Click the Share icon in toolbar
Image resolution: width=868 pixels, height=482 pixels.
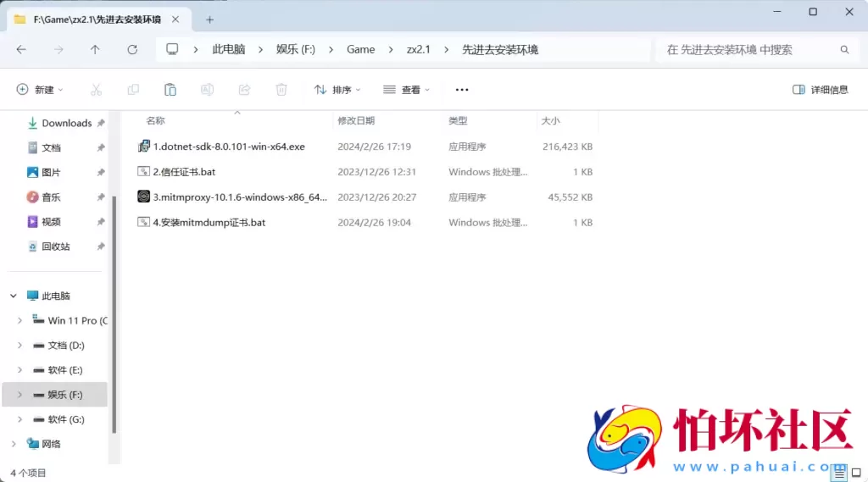[x=244, y=90]
